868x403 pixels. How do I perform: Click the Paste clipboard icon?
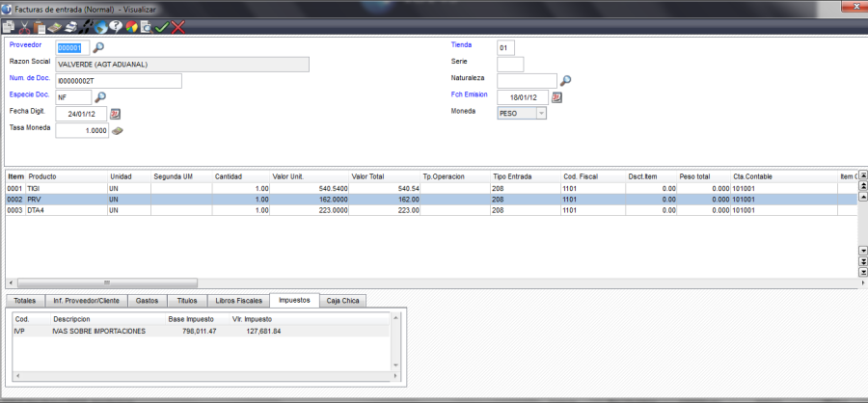click(x=40, y=27)
